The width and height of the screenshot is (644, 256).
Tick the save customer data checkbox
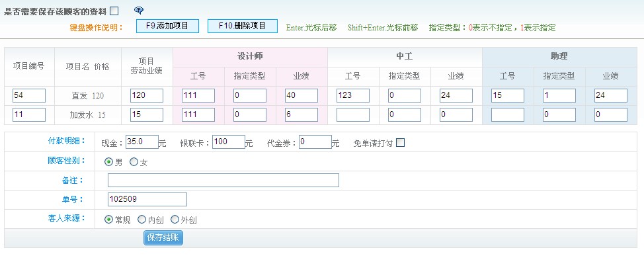coord(114,11)
